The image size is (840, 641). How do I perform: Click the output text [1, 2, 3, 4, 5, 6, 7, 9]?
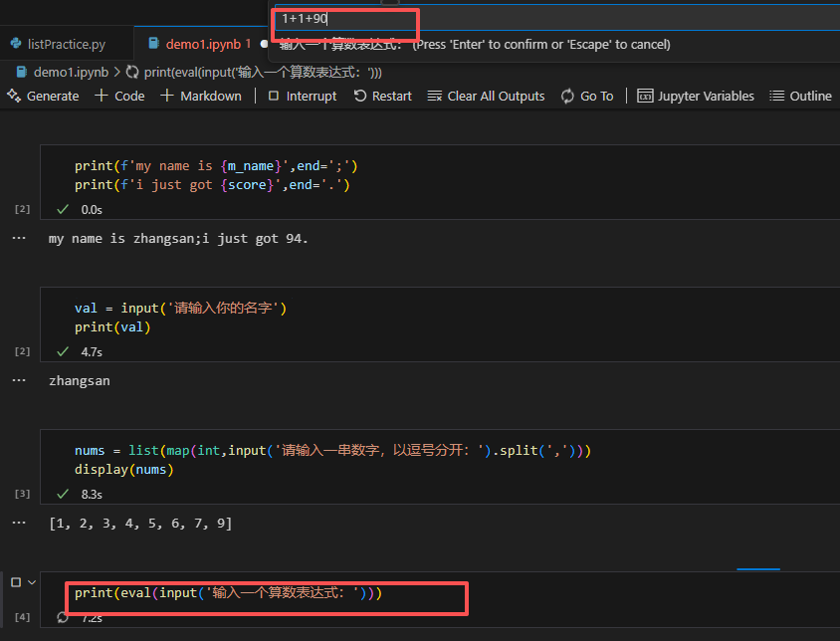pos(140,524)
